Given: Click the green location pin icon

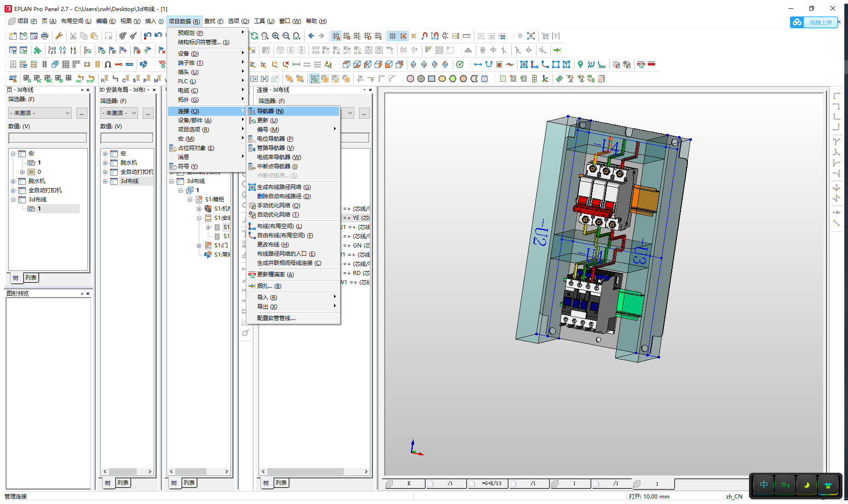Looking at the screenshot, I should 580,64.
